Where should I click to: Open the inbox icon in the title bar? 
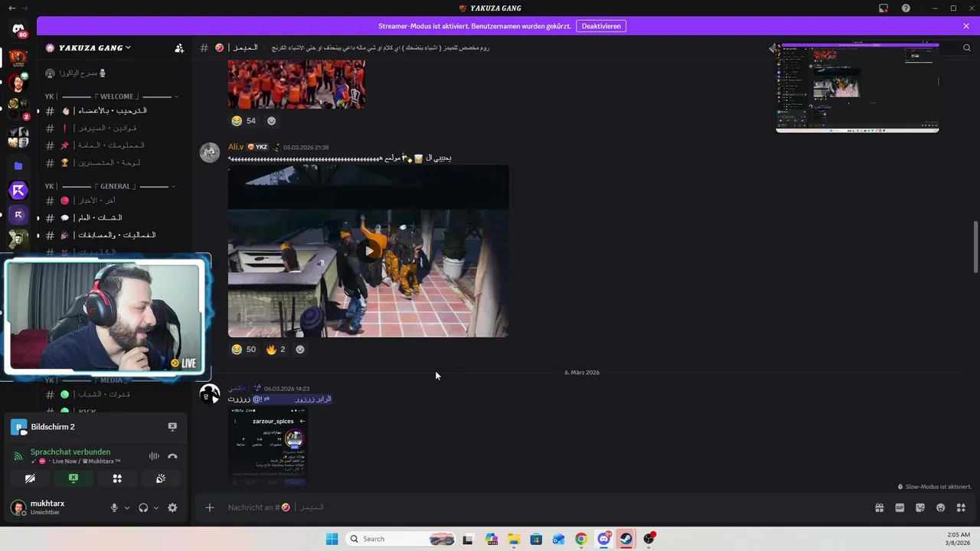click(x=884, y=8)
